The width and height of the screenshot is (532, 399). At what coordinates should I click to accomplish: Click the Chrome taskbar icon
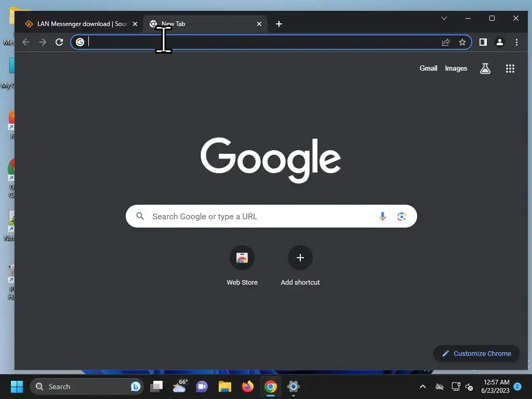270,387
